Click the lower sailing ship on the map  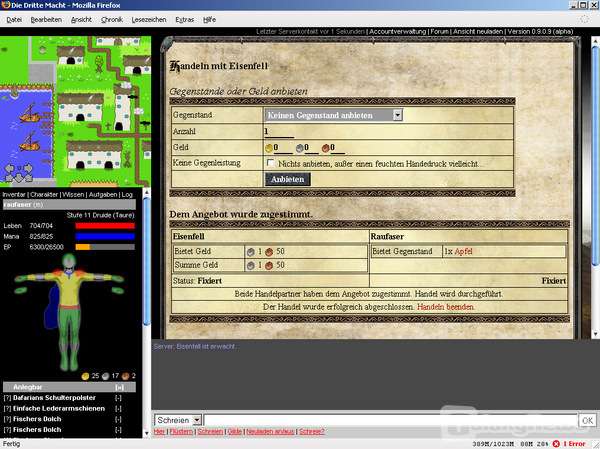29,142
